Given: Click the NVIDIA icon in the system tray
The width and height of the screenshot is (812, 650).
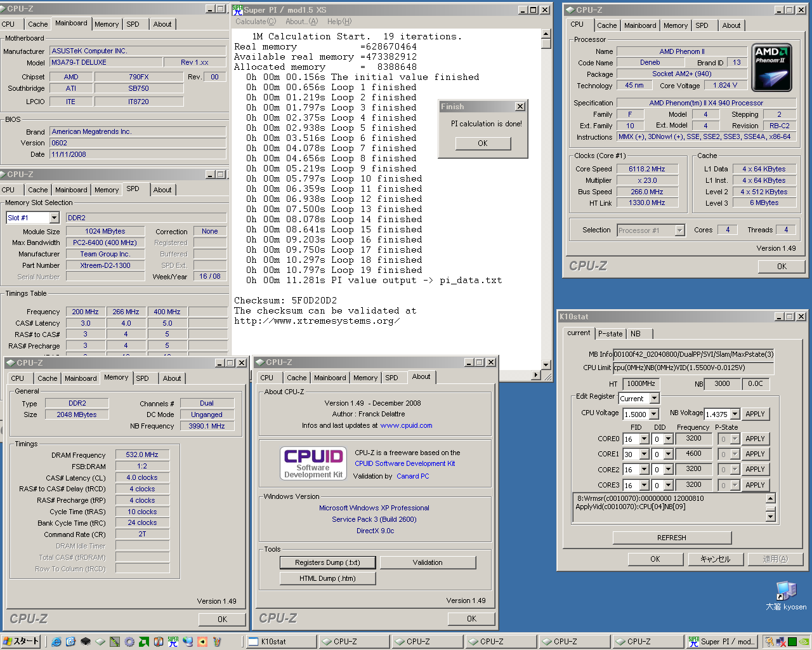Looking at the screenshot, I should tap(804, 642).
